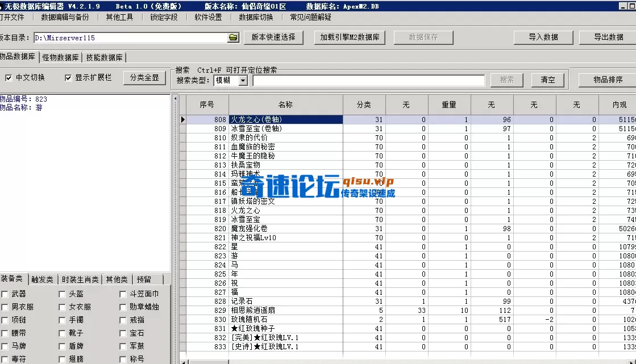Click the 物品排序 button
The width and height of the screenshot is (636, 364).
608,80
